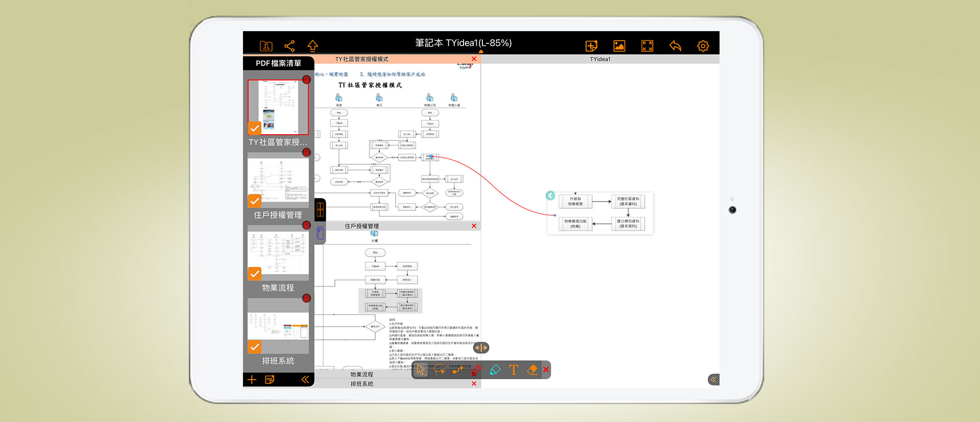Open the 物業流程 PDF thumbnail
Screen dimensions: 980x422
[x=278, y=253]
